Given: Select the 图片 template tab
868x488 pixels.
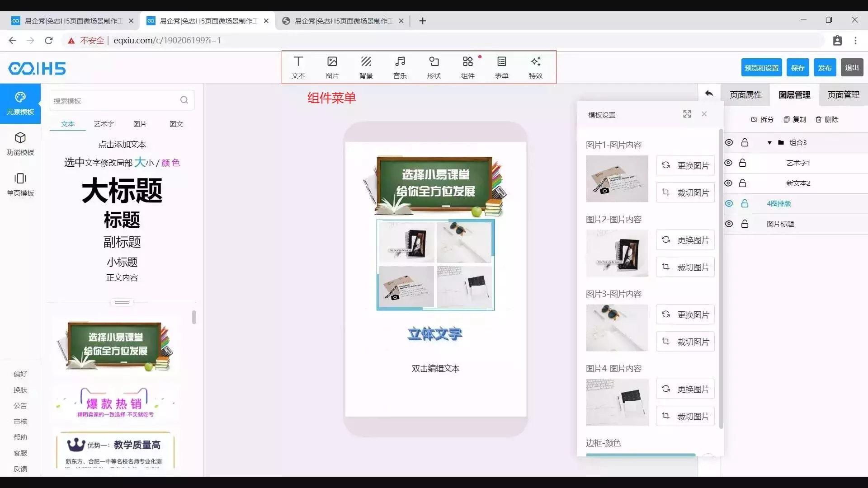Looking at the screenshot, I should pos(140,124).
